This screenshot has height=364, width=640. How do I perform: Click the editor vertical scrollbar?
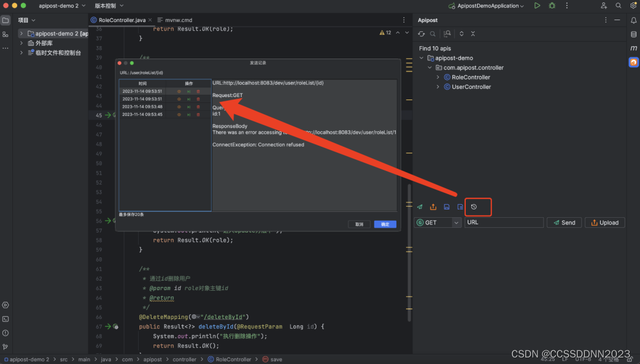click(409, 252)
